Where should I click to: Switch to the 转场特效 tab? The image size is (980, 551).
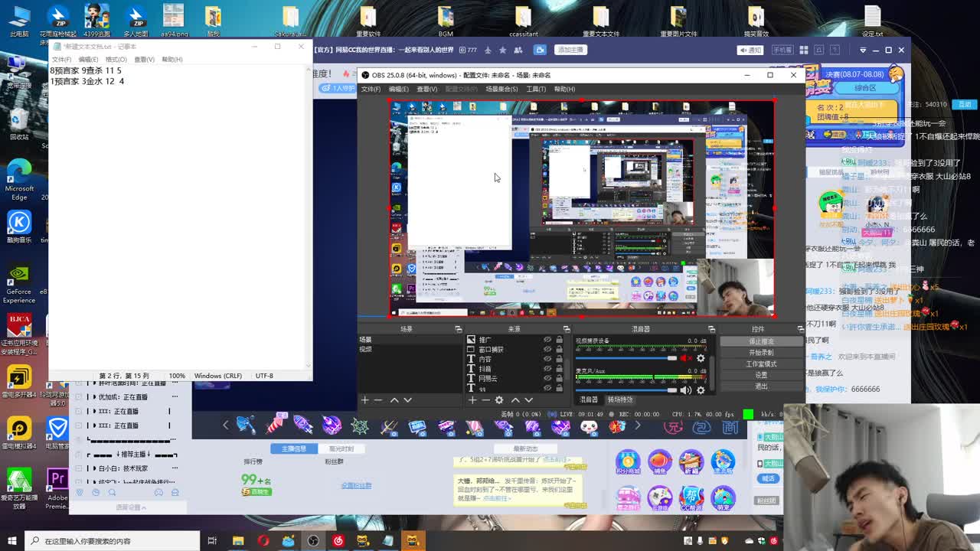[620, 399]
